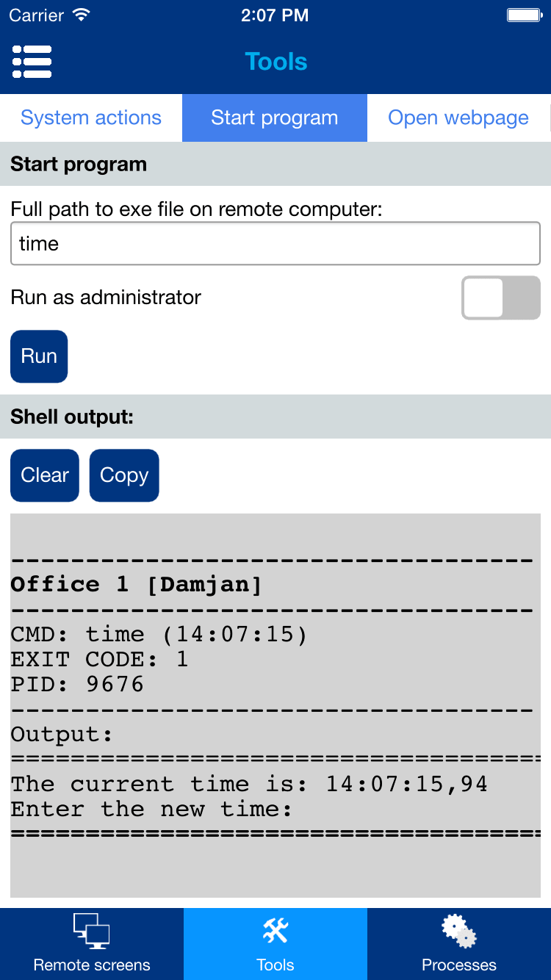Tap the Tools wrench icon
This screenshot has height=980, width=551.
point(275,932)
